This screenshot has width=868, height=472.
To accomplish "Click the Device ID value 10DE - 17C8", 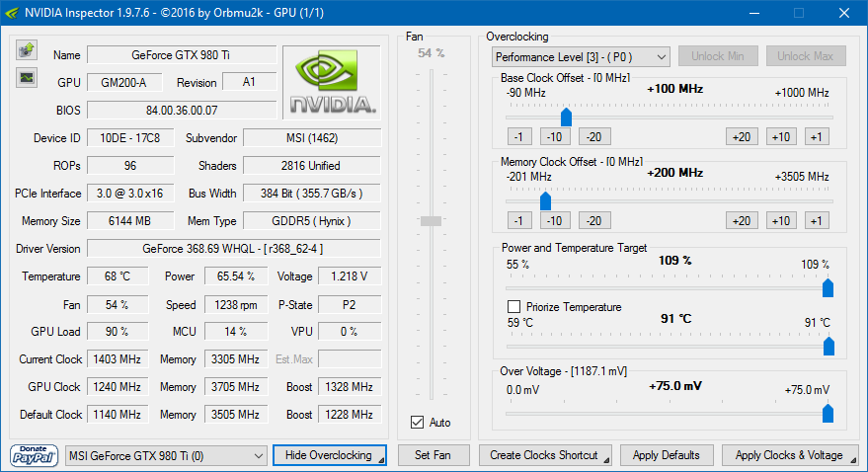I will pos(130,138).
